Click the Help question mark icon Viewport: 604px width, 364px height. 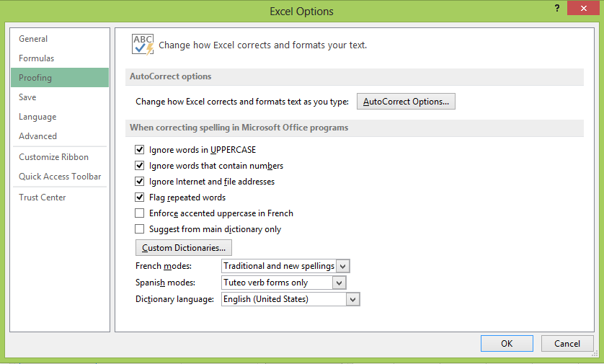point(557,8)
